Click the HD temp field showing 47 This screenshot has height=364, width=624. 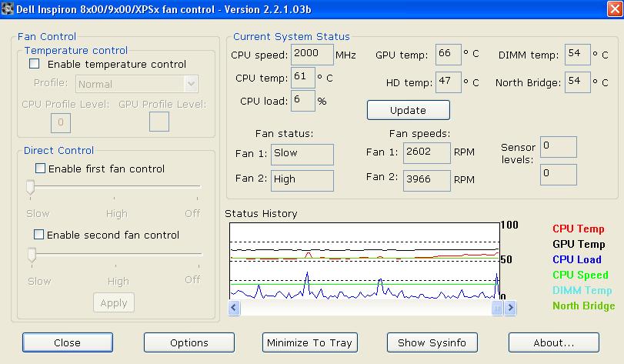(449, 82)
